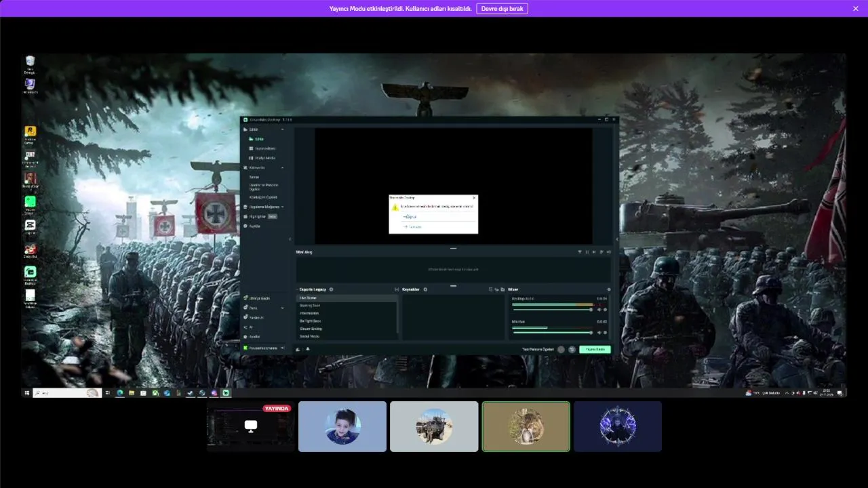Toggle the replay buffer button by REC

(572, 349)
